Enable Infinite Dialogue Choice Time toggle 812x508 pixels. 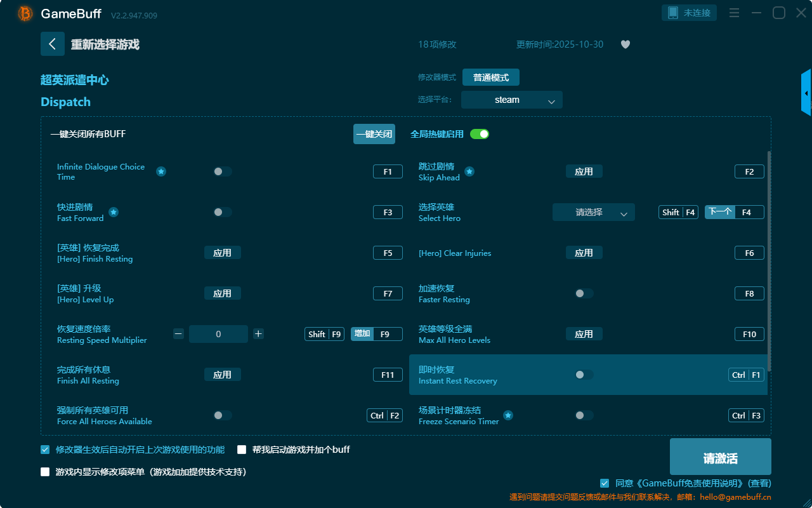(x=222, y=171)
